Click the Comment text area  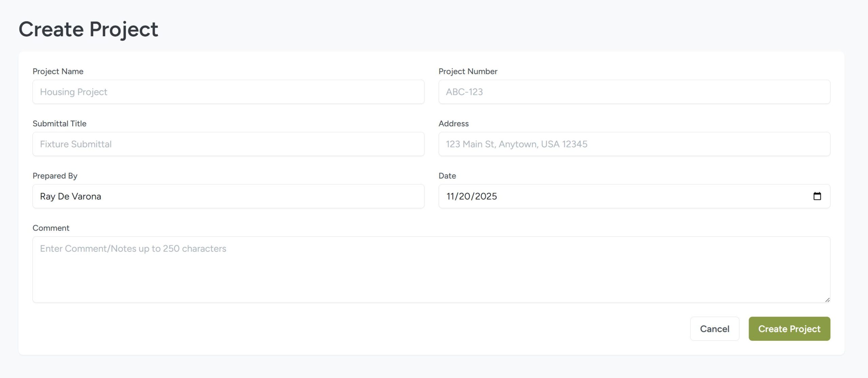pos(431,269)
